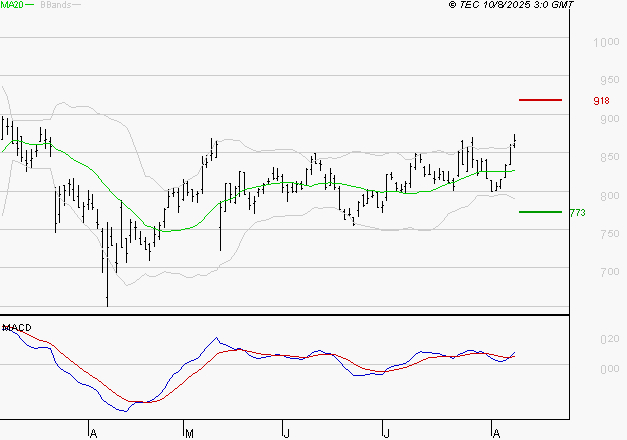
Task: Click the 900 price axis label
Action: [x=607, y=119]
